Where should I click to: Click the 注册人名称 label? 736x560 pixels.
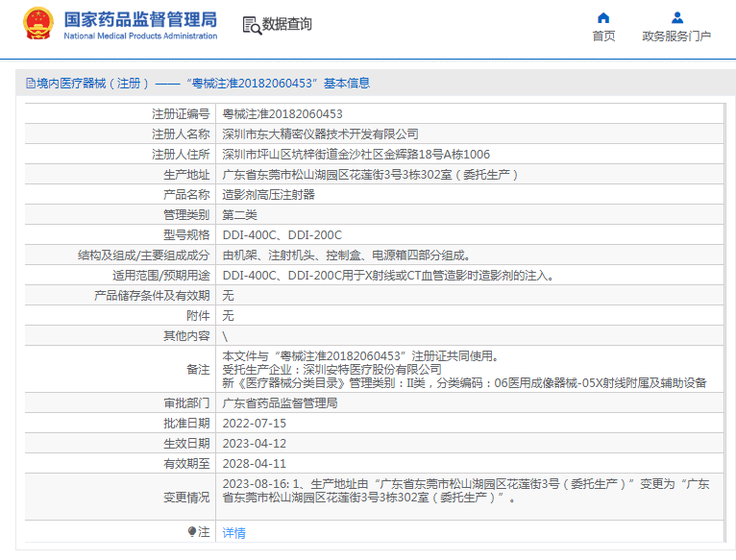pyautogui.click(x=181, y=134)
